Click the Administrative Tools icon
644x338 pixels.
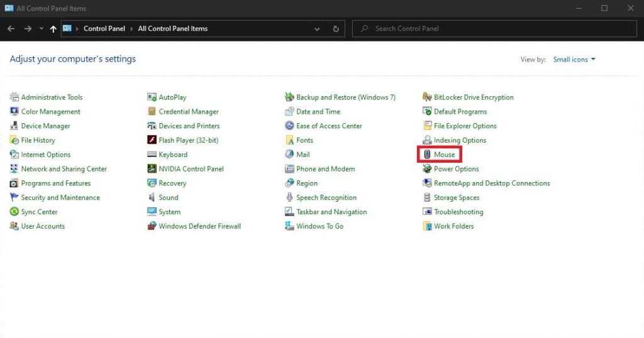point(14,97)
